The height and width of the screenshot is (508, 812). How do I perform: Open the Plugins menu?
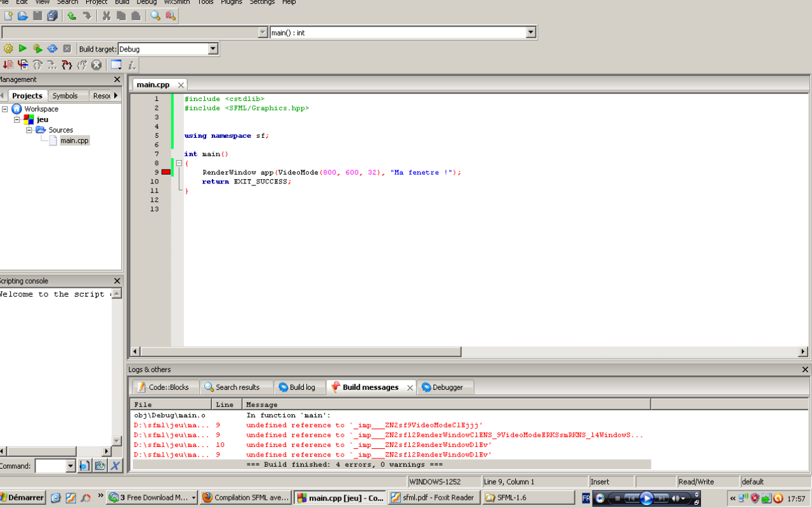(232, 3)
